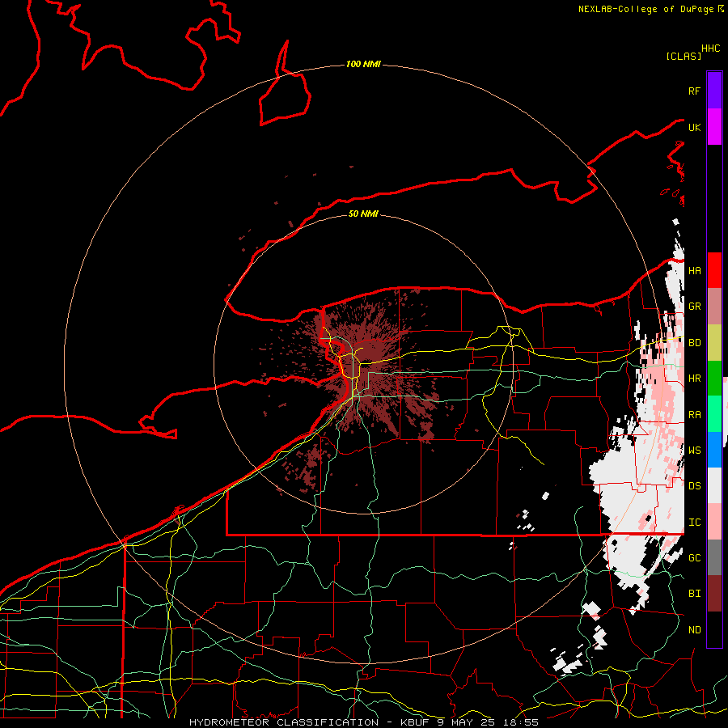Click the UK magenta legend swatch
The image size is (728, 728).
[x=714, y=127]
